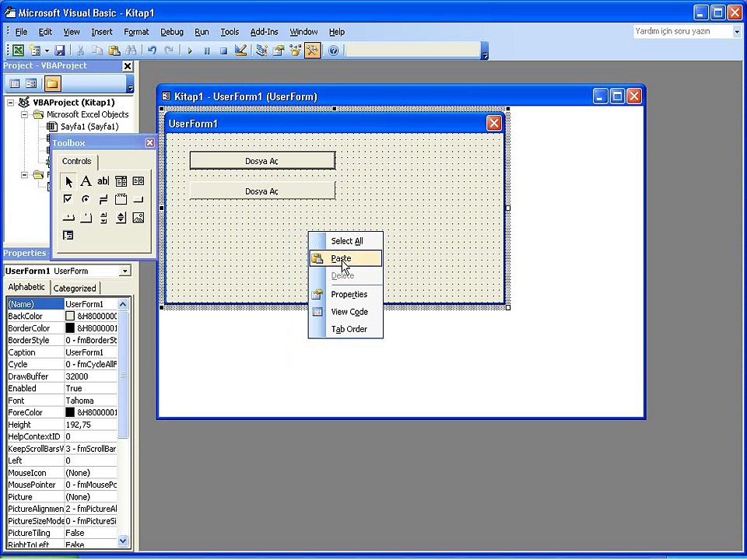Choose Paste from the context menu

pyautogui.click(x=345, y=258)
